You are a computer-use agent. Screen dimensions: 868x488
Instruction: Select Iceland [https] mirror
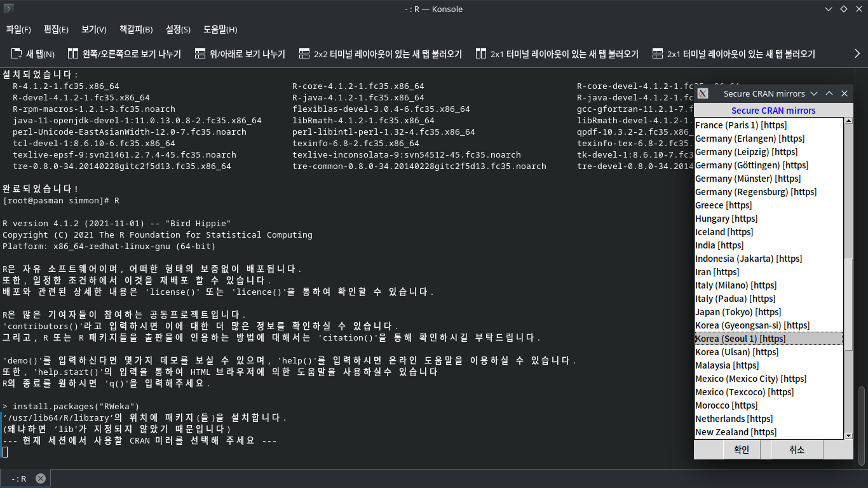pyautogui.click(x=769, y=232)
